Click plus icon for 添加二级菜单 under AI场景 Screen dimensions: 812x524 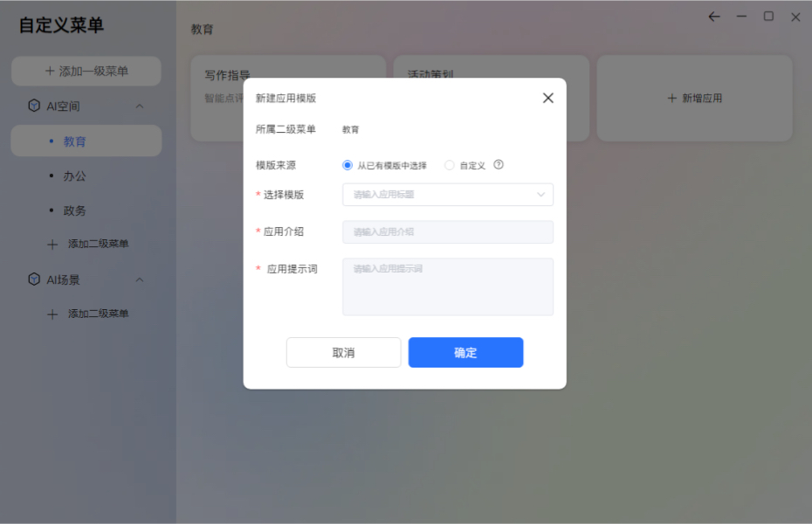52,314
